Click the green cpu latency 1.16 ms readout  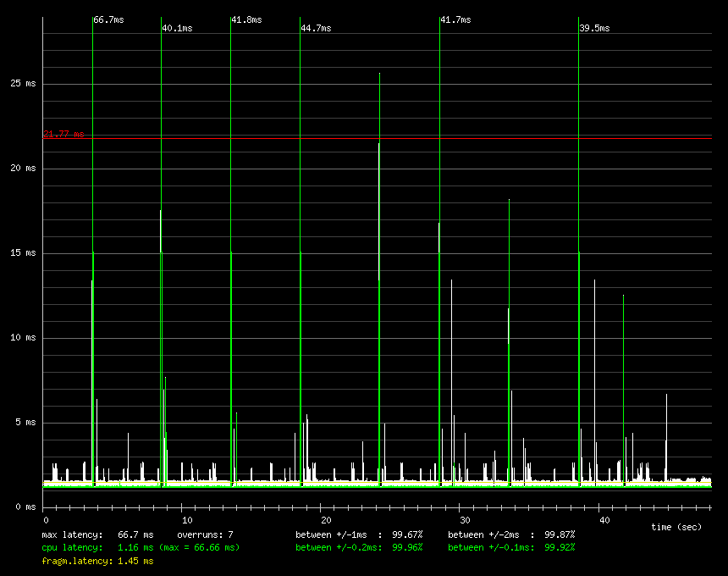coord(97,548)
